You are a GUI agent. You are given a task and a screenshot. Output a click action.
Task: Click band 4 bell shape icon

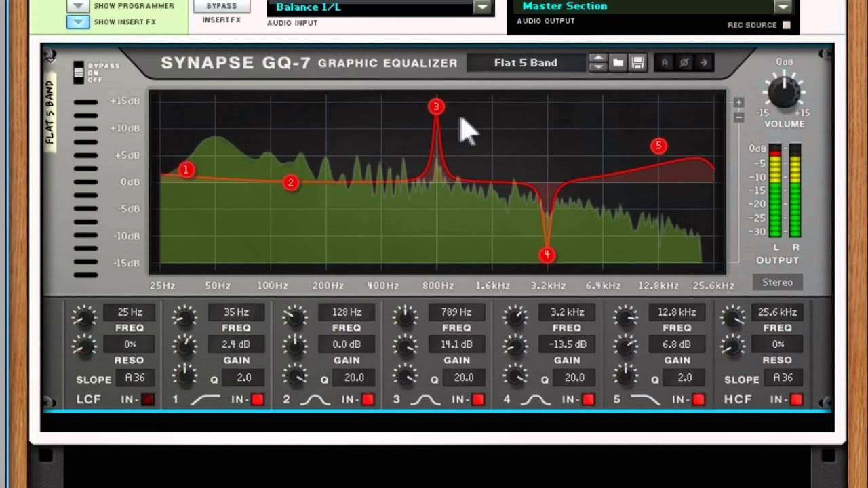pyautogui.click(x=536, y=400)
